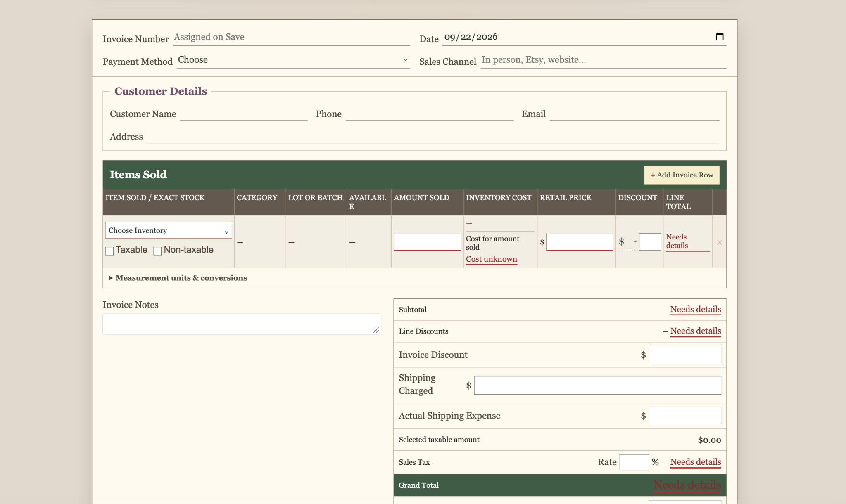The image size is (846, 504).
Task: Click the Retail Price input box
Action: point(580,242)
